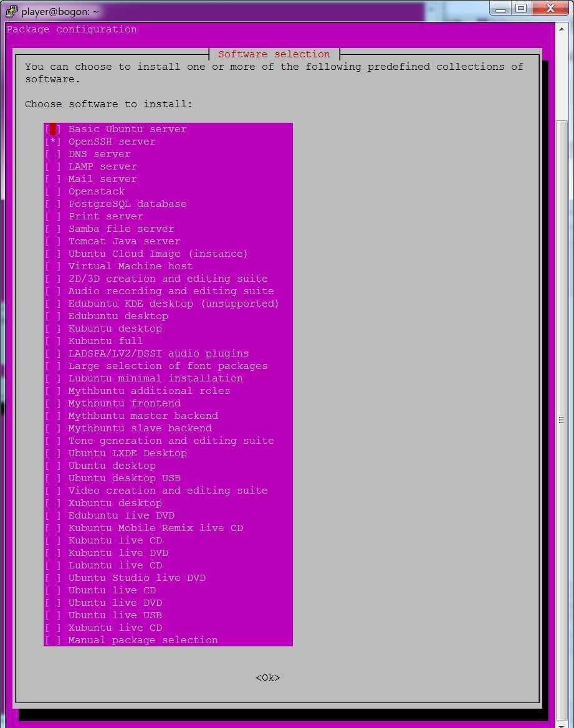Select Ubuntu live USB row
574x728 pixels.
[168, 615]
